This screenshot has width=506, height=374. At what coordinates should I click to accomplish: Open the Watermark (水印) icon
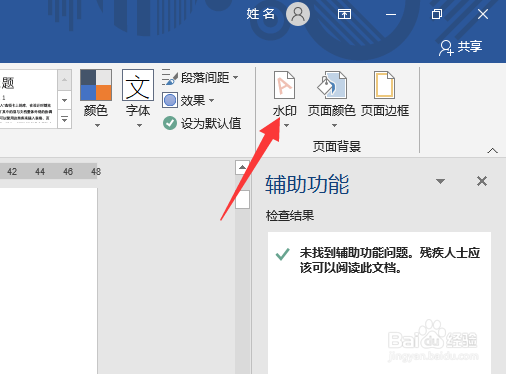tap(284, 85)
